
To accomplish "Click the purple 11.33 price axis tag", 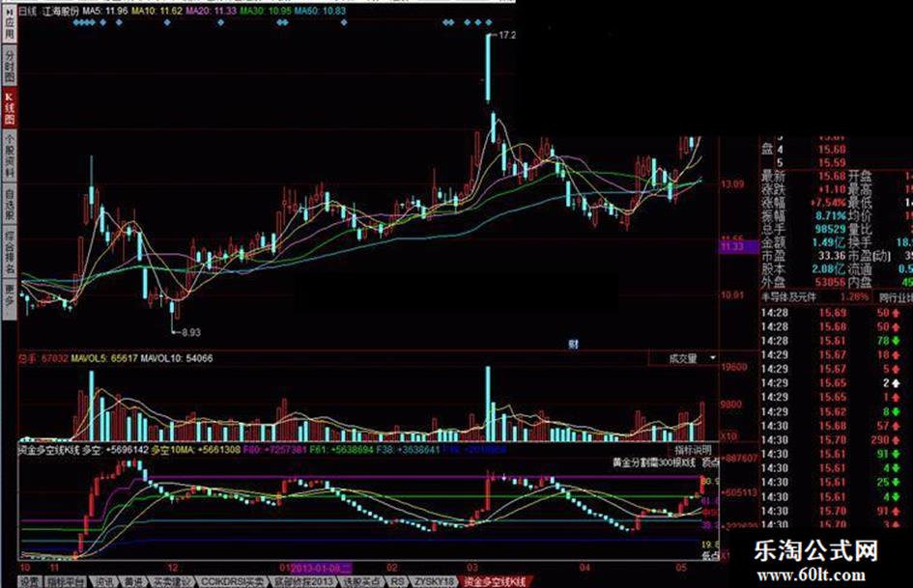I will click(x=739, y=247).
